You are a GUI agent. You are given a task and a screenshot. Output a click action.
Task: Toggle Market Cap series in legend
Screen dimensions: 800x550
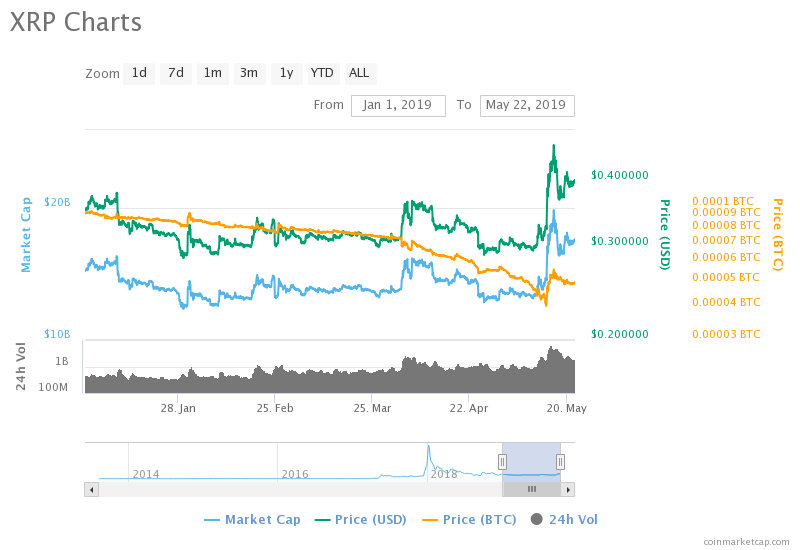click(252, 519)
